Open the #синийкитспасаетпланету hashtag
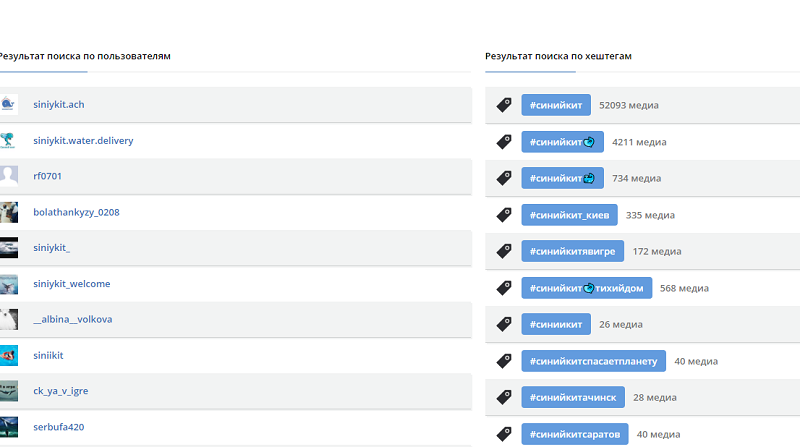The image size is (800, 447). pos(593,361)
